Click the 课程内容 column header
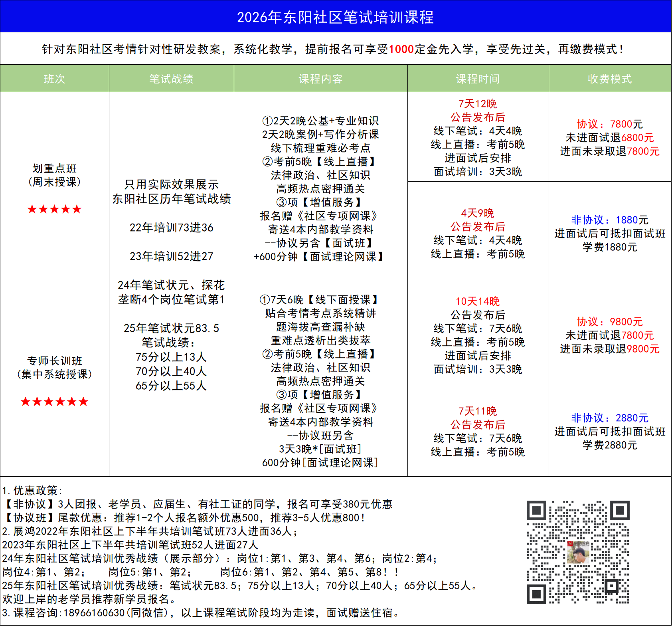The width and height of the screenshot is (672, 626). point(320,79)
